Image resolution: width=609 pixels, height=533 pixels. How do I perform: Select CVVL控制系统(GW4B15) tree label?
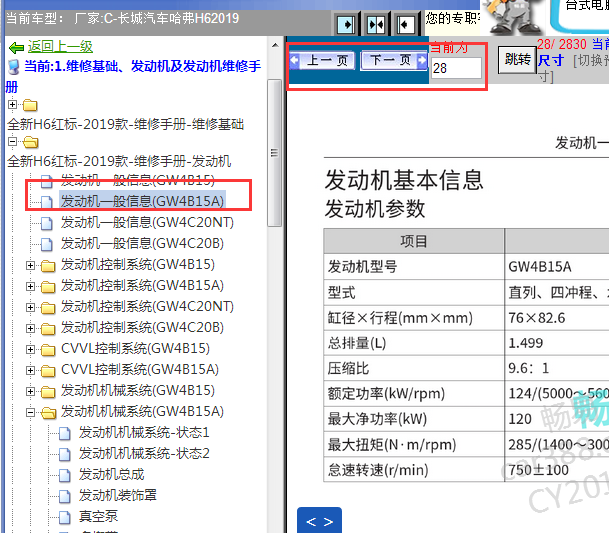point(135,348)
